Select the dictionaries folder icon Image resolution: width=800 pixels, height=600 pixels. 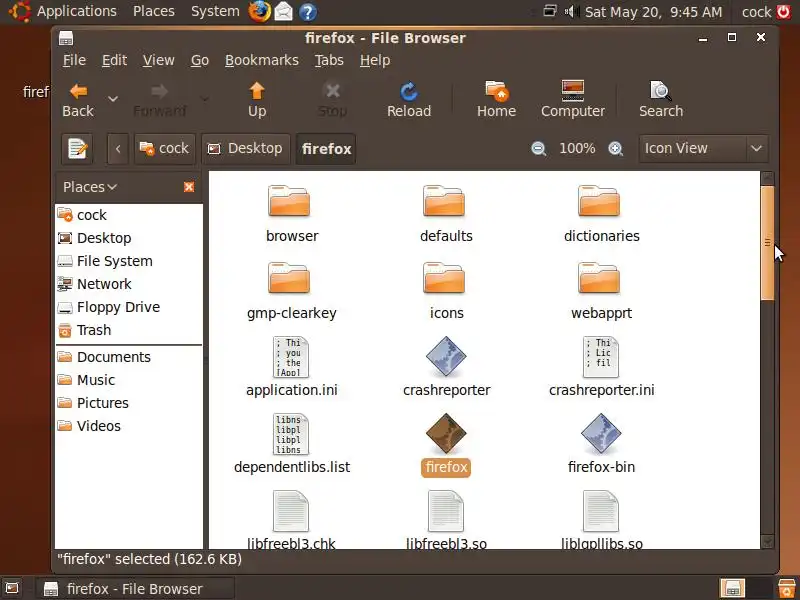[x=599, y=202]
